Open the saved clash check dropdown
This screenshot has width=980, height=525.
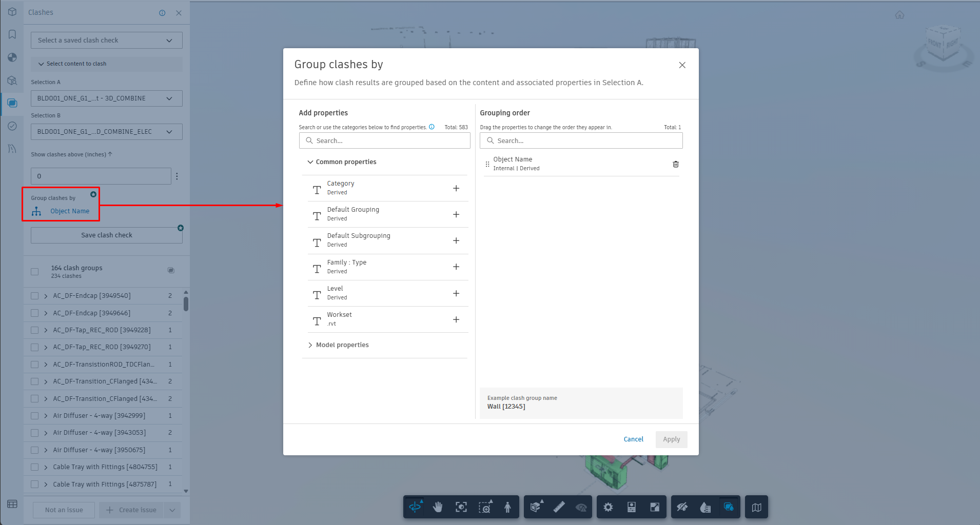pyautogui.click(x=107, y=41)
